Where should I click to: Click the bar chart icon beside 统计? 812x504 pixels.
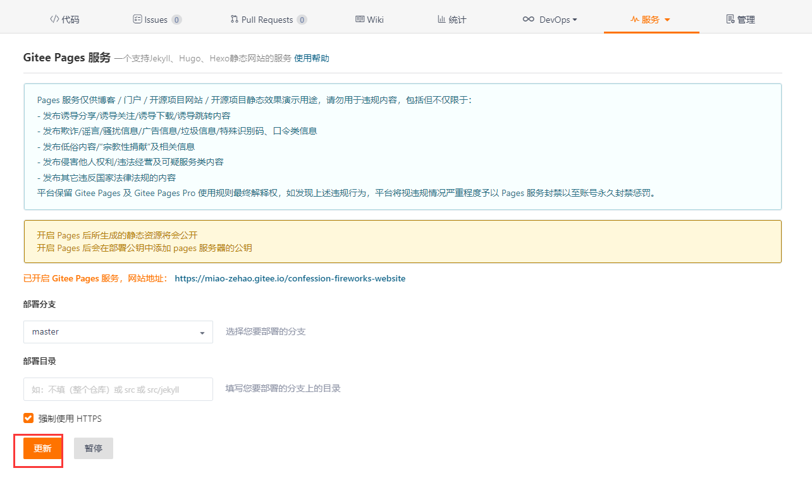(441, 20)
